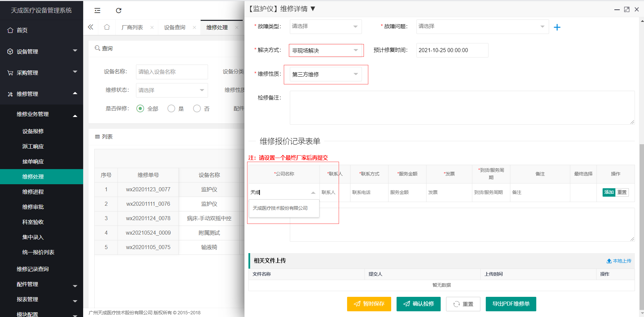Click the 首页 house icon in the sidebar
644x317 pixels.
(10, 30)
